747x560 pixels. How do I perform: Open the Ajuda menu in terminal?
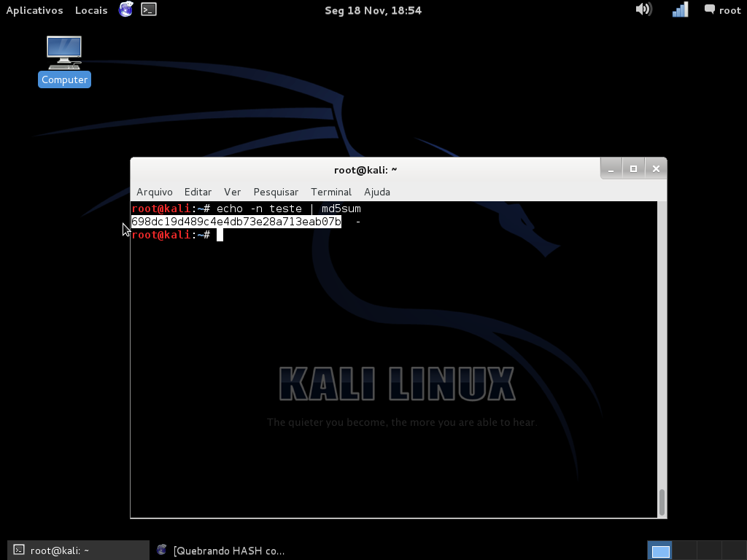pos(377,192)
